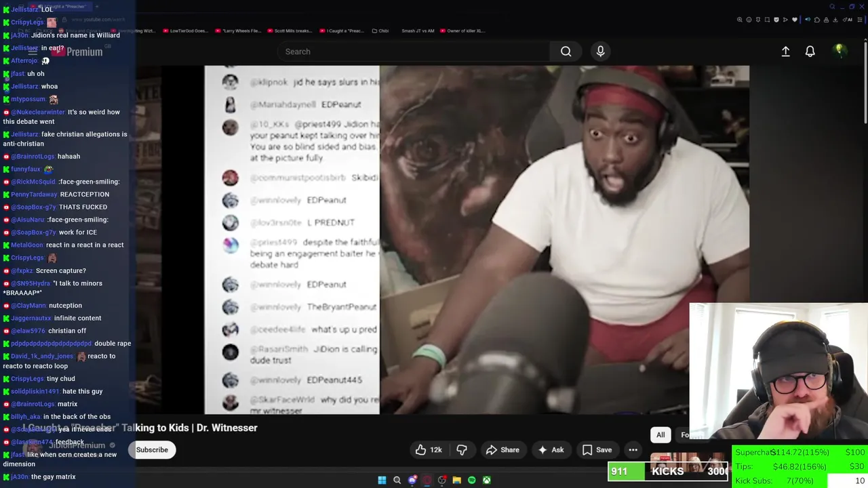Select the 'All' filter chip
This screenshot has width=868, height=488.
click(660, 434)
